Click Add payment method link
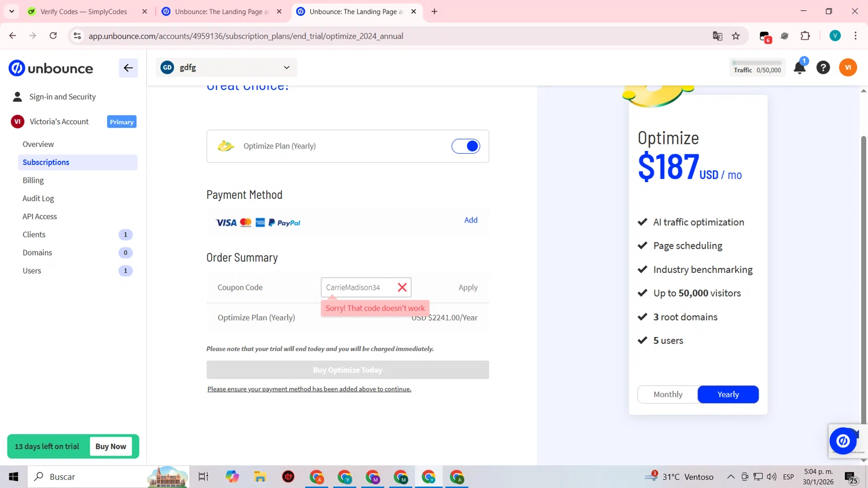Image resolution: width=868 pixels, height=488 pixels. 471,220
